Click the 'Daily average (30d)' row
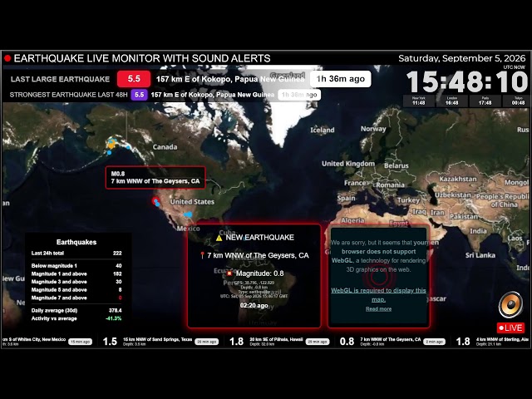 coord(76,310)
